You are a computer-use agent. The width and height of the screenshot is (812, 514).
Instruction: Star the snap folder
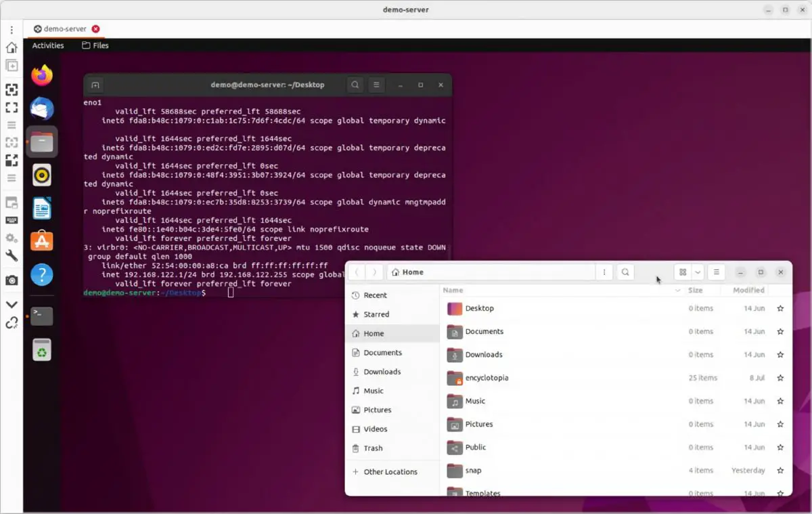click(x=780, y=470)
